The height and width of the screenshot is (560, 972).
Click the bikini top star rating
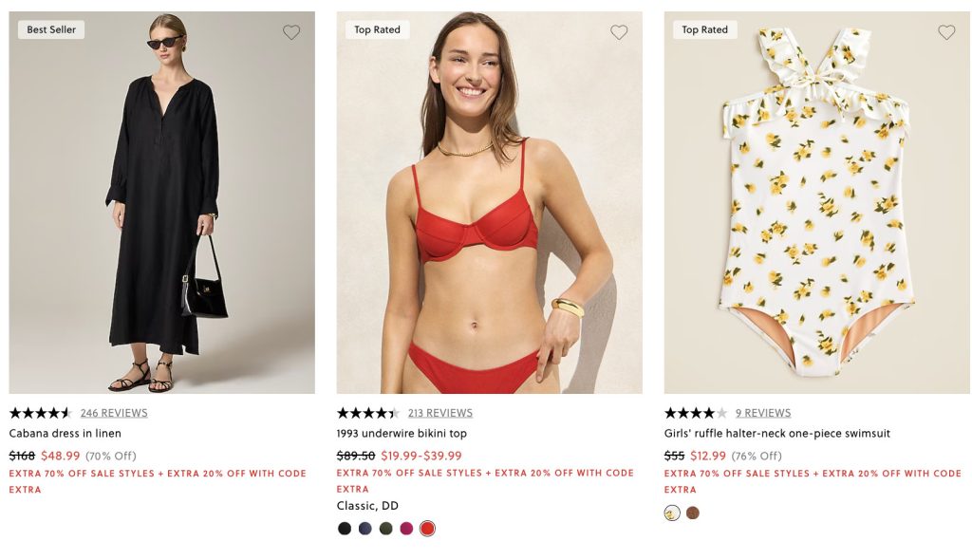pos(367,413)
